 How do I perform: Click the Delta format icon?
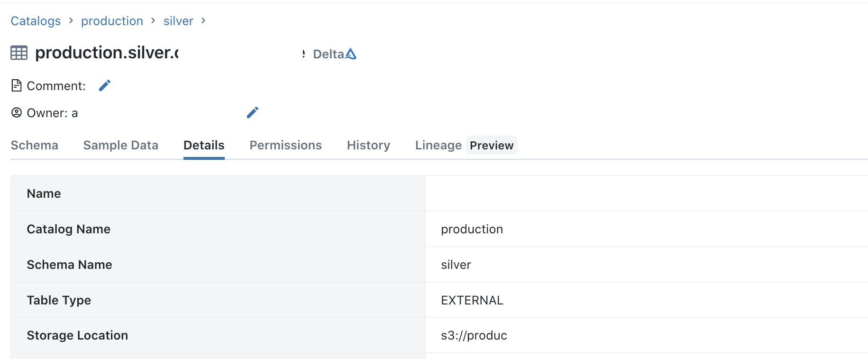click(x=350, y=54)
